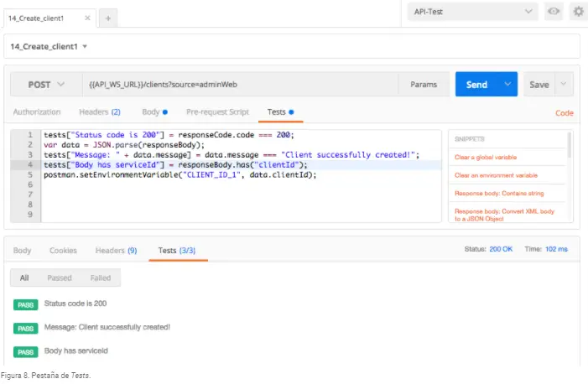Open the response Cookies tab
Image resolution: width=588 pixels, height=384 pixels.
[x=63, y=251]
